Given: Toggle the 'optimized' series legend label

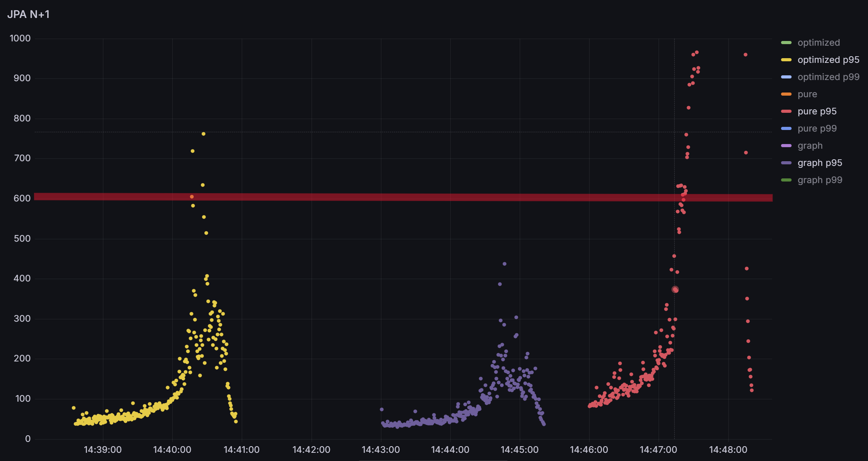Looking at the screenshot, I should coord(818,43).
